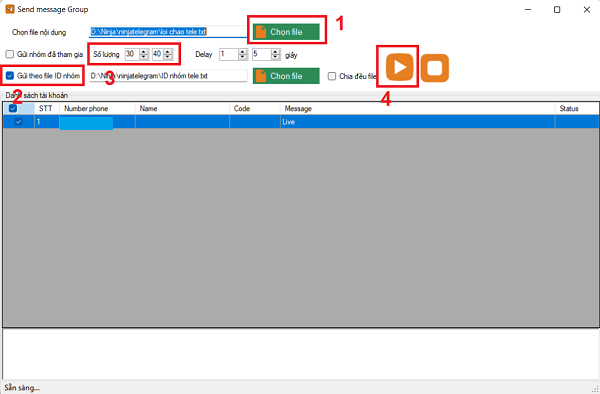The height and width of the screenshot is (394, 600).
Task: Tick the Chia đều file checkbox
Action: pos(332,76)
